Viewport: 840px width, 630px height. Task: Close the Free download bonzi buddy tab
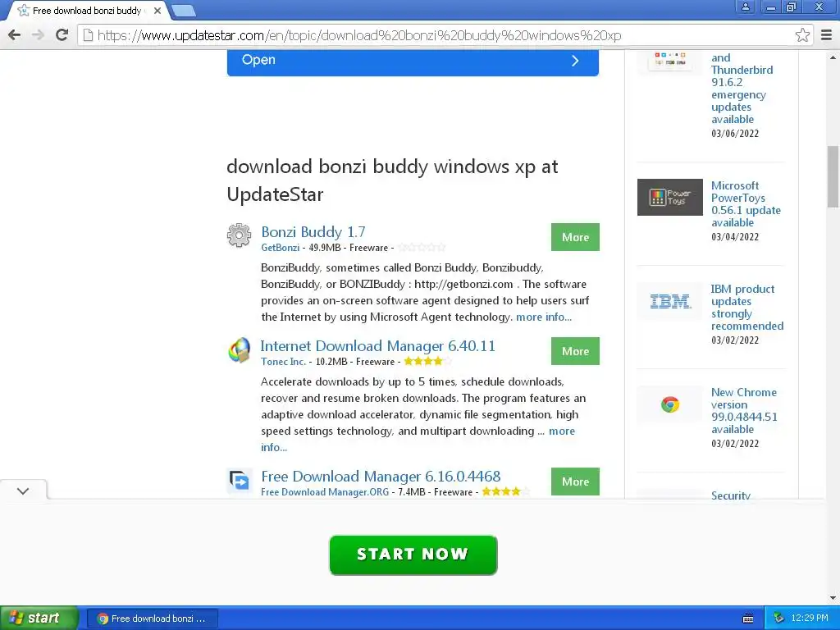point(157,11)
